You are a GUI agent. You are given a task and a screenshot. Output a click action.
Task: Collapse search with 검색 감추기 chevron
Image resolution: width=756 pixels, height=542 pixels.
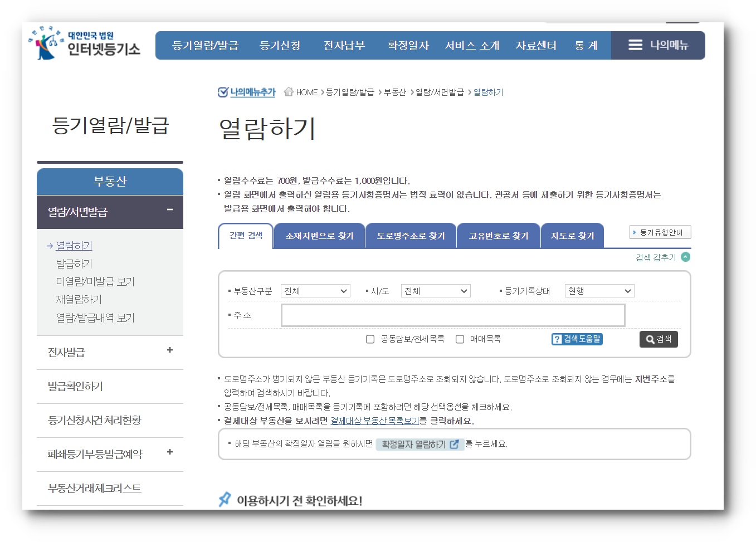(686, 257)
